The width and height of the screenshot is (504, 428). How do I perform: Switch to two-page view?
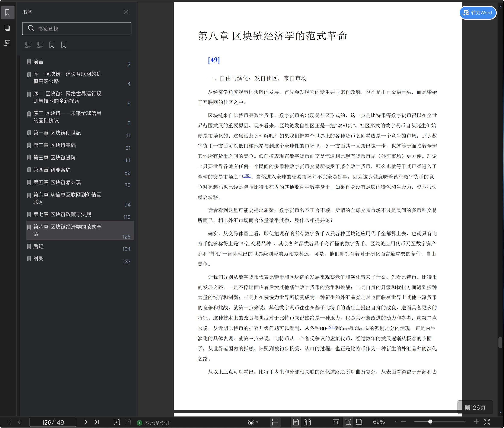[307, 422]
